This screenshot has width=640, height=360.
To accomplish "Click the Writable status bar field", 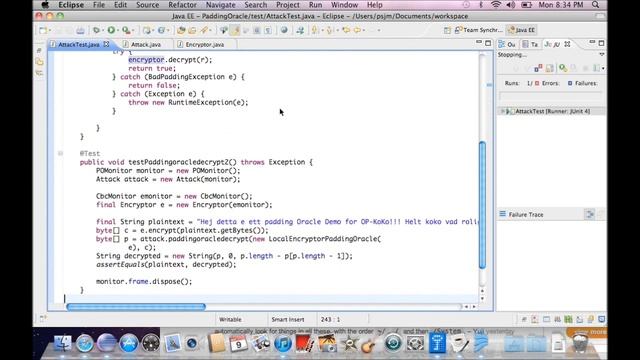I will [x=230, y=320].
